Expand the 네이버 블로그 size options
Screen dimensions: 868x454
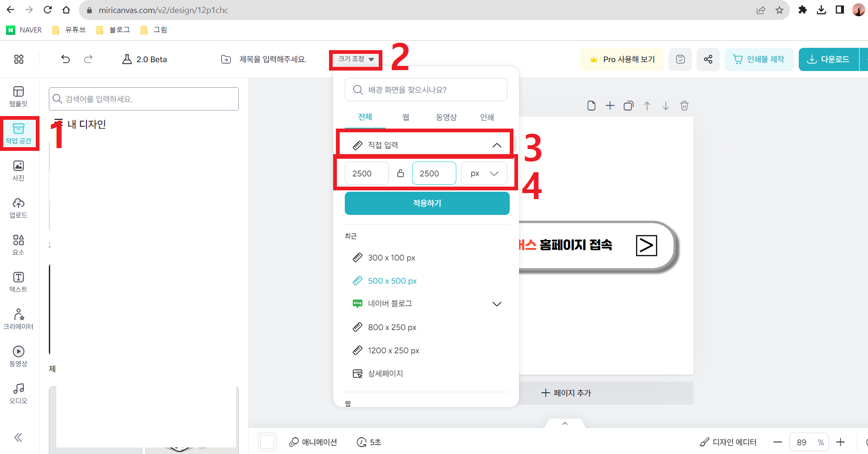click(497, 304)
